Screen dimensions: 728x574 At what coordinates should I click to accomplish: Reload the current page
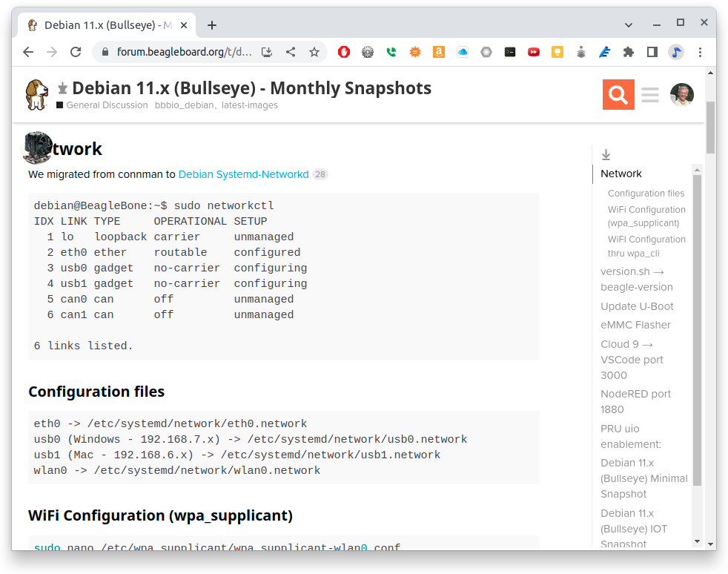tap(75, 52)
